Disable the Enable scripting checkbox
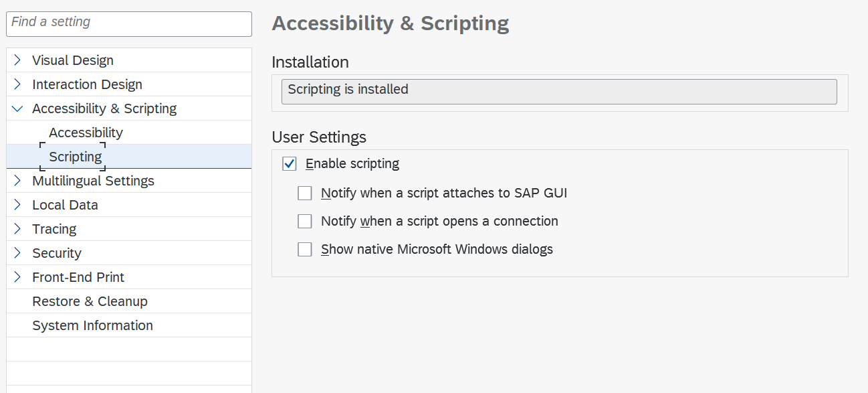This screenshot has width=868, height=393. coord(290,163)
